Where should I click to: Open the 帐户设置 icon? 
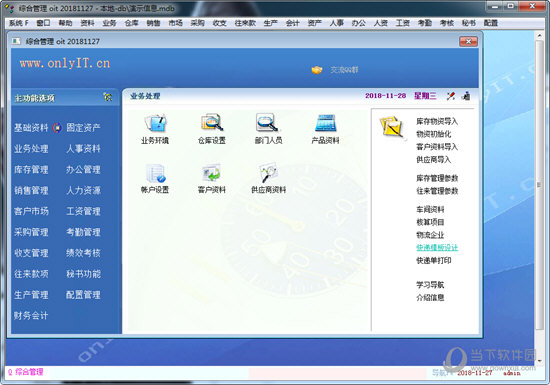coord(155,173)
